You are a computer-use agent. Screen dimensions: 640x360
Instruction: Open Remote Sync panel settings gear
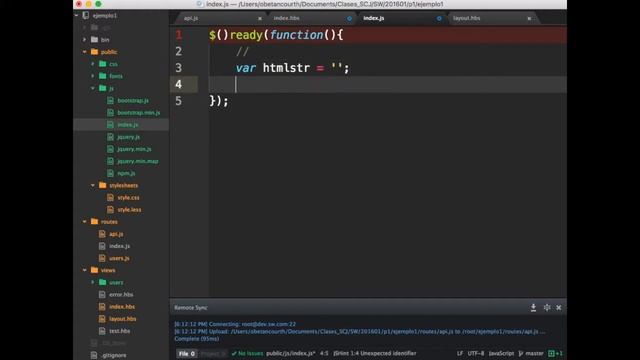[547, 308]
